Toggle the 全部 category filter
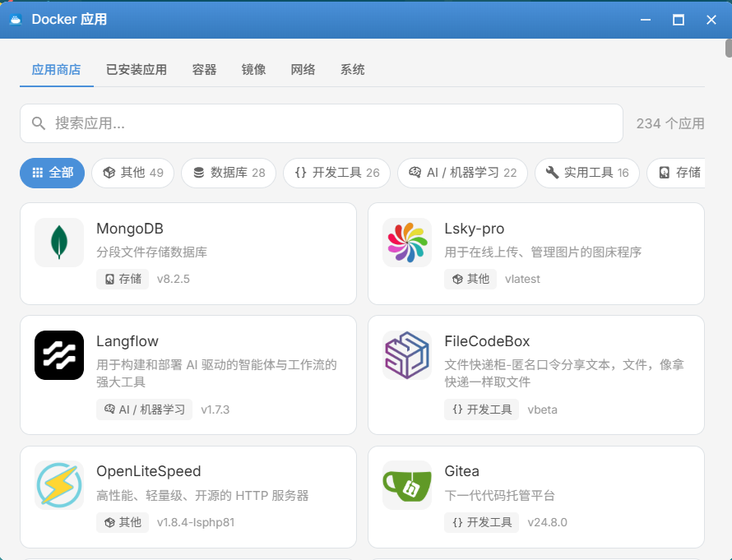The width and height of the screenshot is (732, 560). click(52, 173)
